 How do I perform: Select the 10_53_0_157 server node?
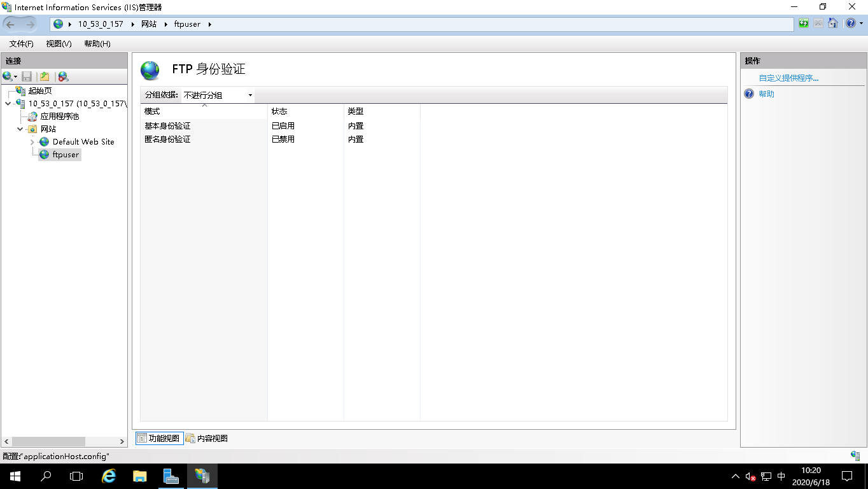click(x=78, y=104)
